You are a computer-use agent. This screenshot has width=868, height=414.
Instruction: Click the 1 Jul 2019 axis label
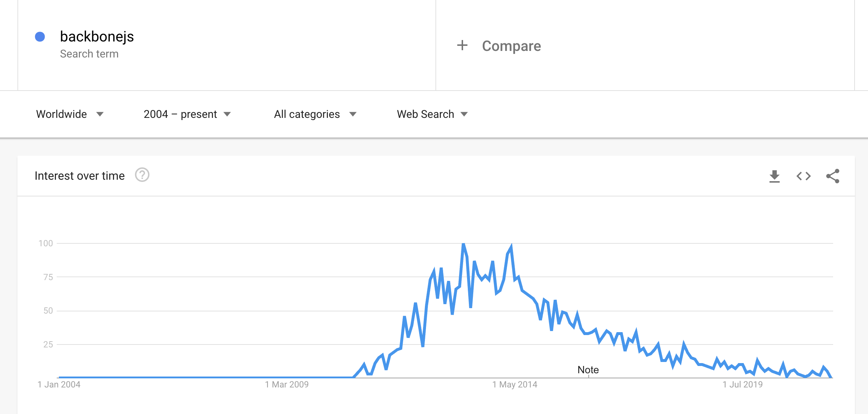743,385
